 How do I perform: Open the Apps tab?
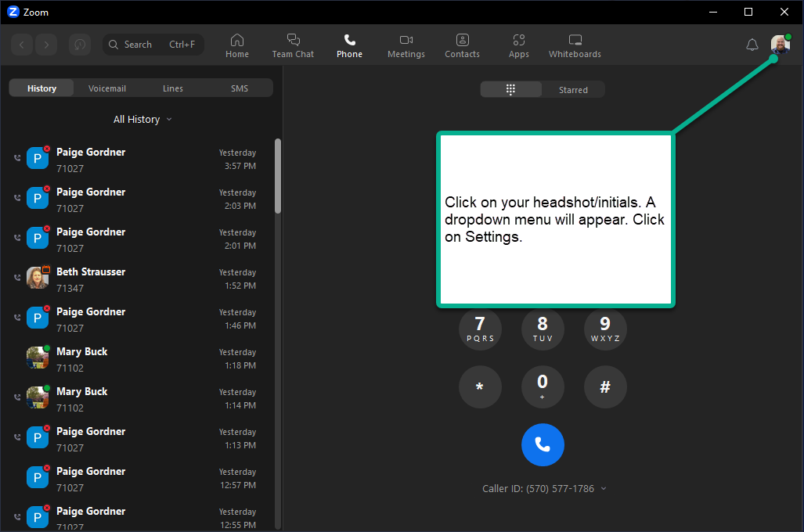click(518, 46)
